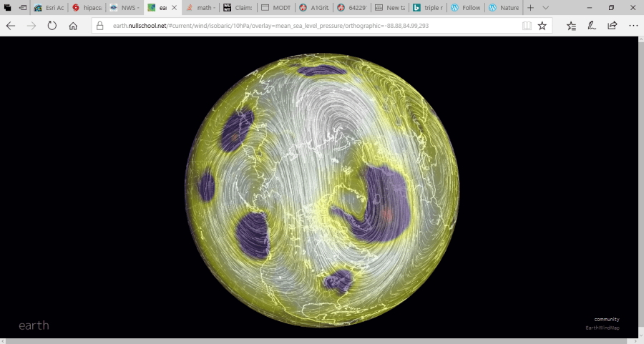Show tabs you've set aside
Viewport: 644px width, 344px height.
(x=8, y=8)
